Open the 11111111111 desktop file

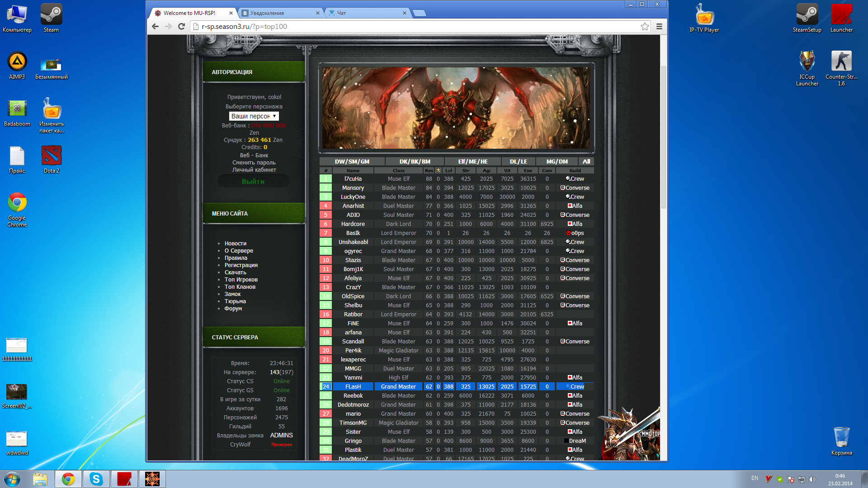click(17, 349)
